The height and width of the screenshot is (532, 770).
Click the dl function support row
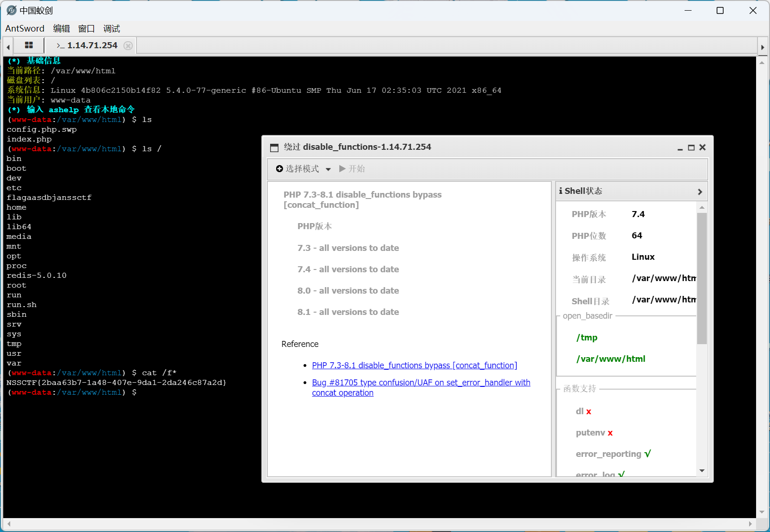pyautogui.click(x=583, y=411)
